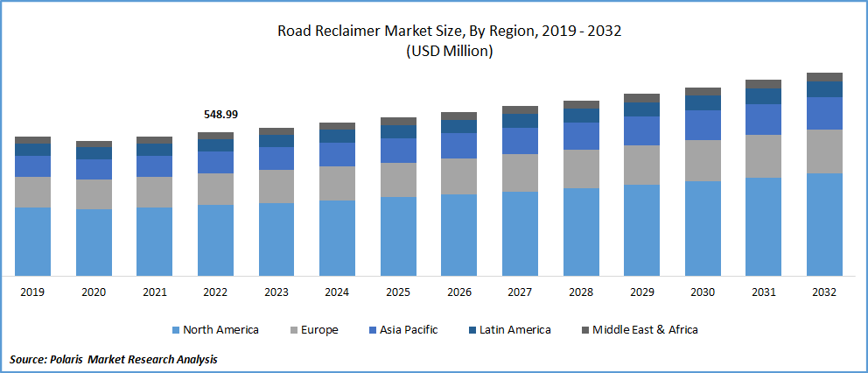868x373 pixels.
Task: Click the 548.99 data label above 2022
Action: (220, 115)
